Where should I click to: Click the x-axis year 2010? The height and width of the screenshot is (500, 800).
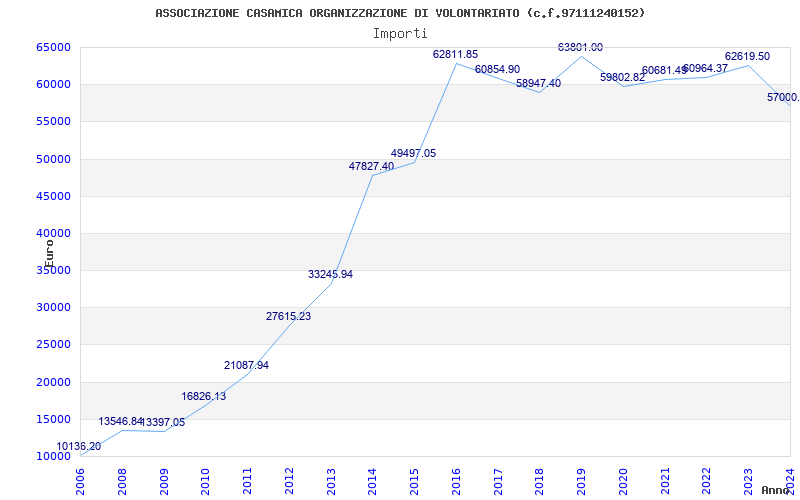(206, 481)
